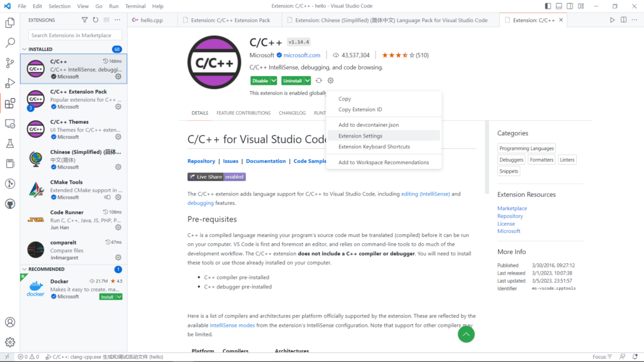The width and height of the screenshot is (644, 362).
Task: Switch to the hello.cpp editor tab
Action: (x=151, y=20)
